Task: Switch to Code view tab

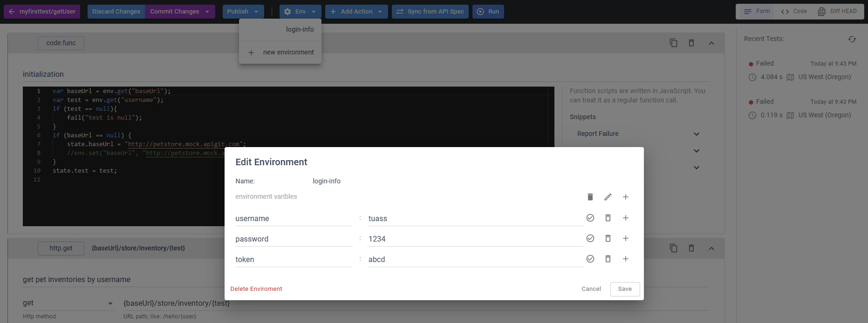Action: [x=794, y=11]
